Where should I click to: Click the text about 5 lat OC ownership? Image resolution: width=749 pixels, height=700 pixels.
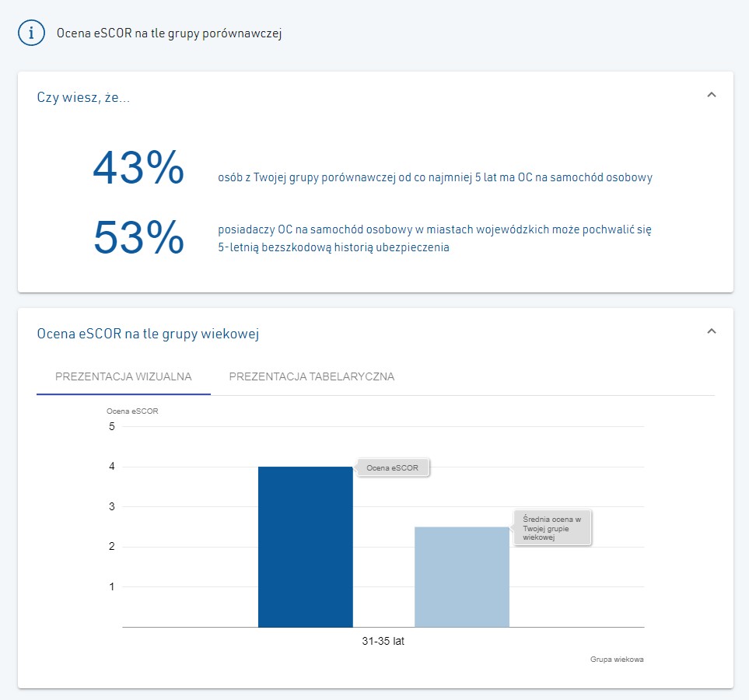pyautogui.click(x=435, y=177)
